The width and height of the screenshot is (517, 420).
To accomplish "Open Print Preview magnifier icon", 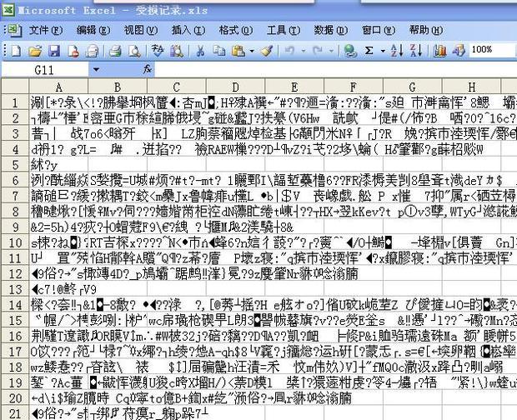I will point(134,51).
